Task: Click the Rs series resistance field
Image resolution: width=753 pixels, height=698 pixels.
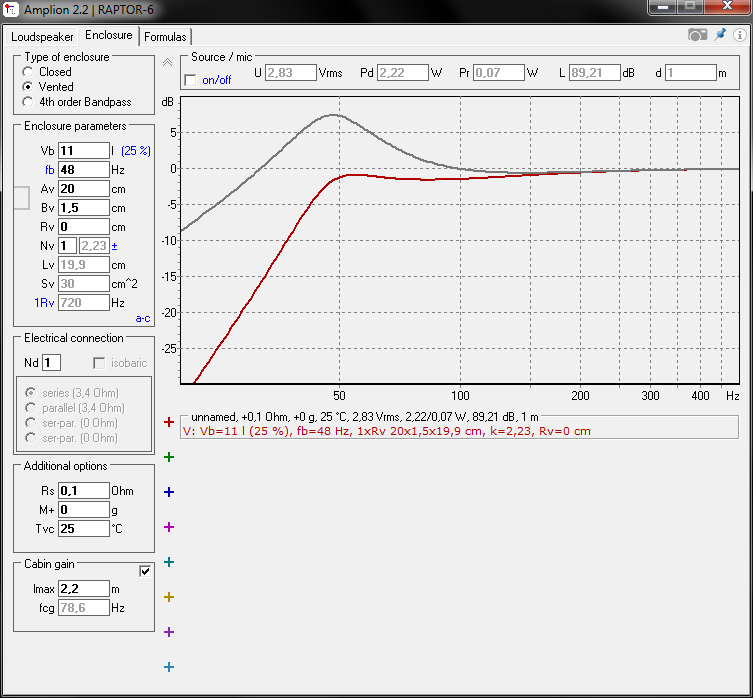Action: click(x=84, y=490)
